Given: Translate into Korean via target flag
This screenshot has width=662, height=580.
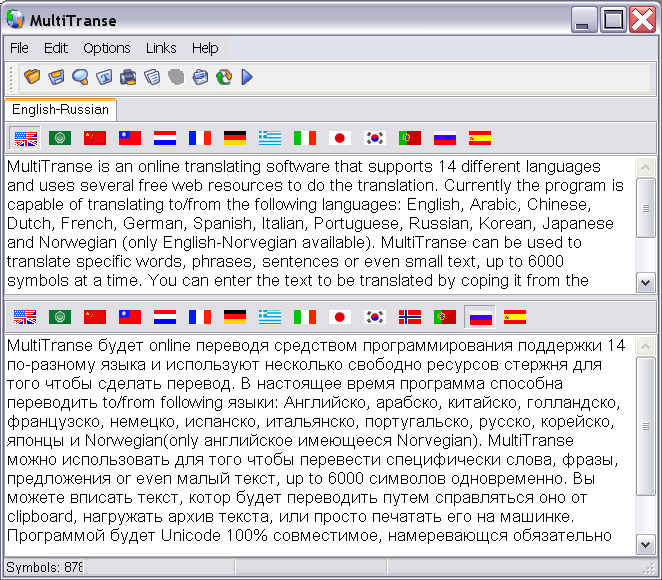Looking at the screenshot, I should pyautogui.click(x=375, y=317).
